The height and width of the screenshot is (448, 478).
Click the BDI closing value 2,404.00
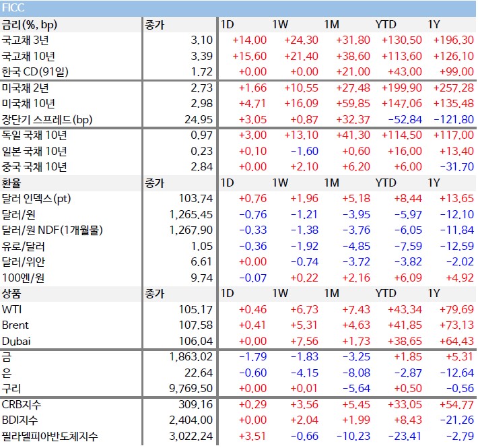191,420
